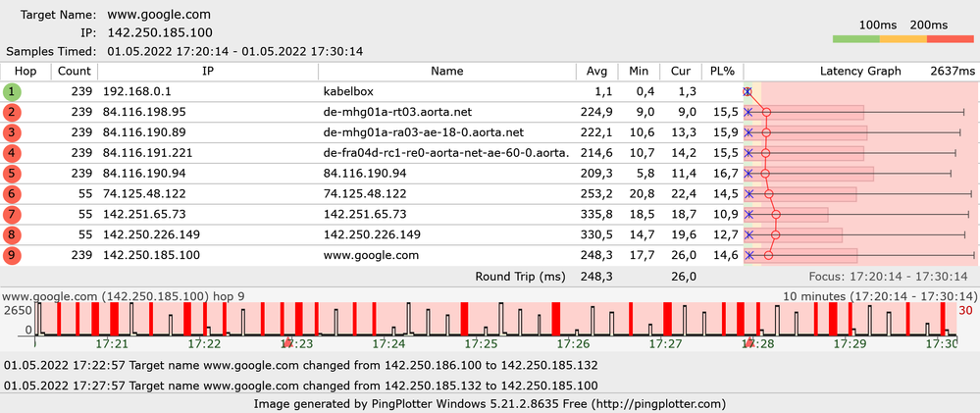Click the 17:25 time label on timeline
The height and width of the screenshot is (413, 980).
(482, 343)
